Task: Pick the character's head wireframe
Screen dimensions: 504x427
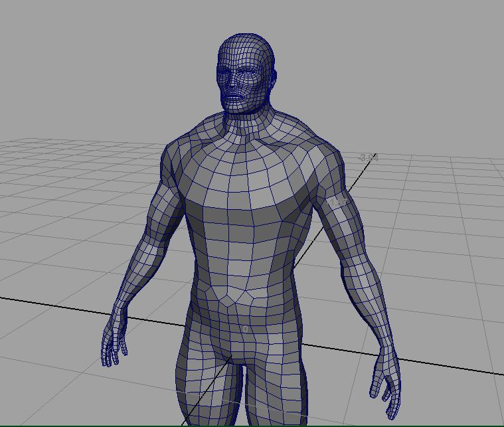Action: [x=246, y=73]
